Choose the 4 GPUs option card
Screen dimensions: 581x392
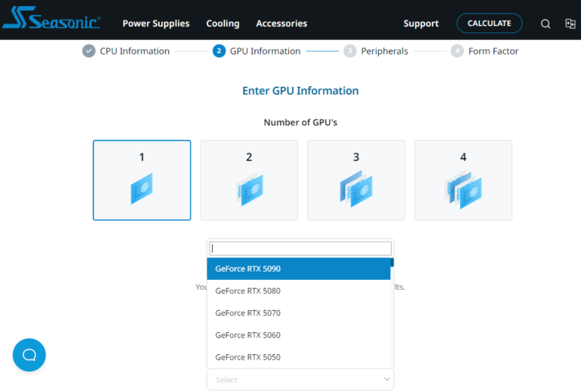click(463, 180)
